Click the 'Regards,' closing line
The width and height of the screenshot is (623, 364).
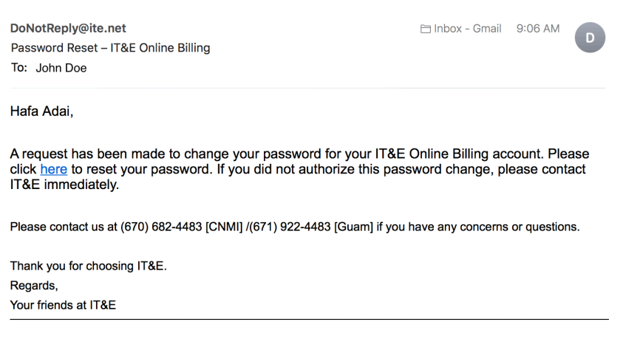[34, 286]
